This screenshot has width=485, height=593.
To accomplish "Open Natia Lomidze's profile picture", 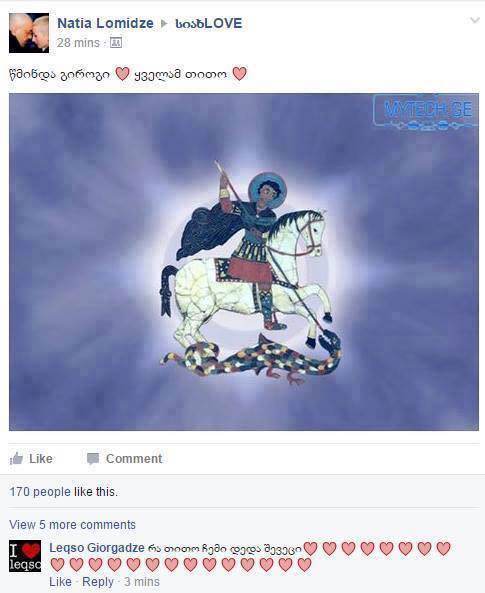I will (x=29, y=33).
